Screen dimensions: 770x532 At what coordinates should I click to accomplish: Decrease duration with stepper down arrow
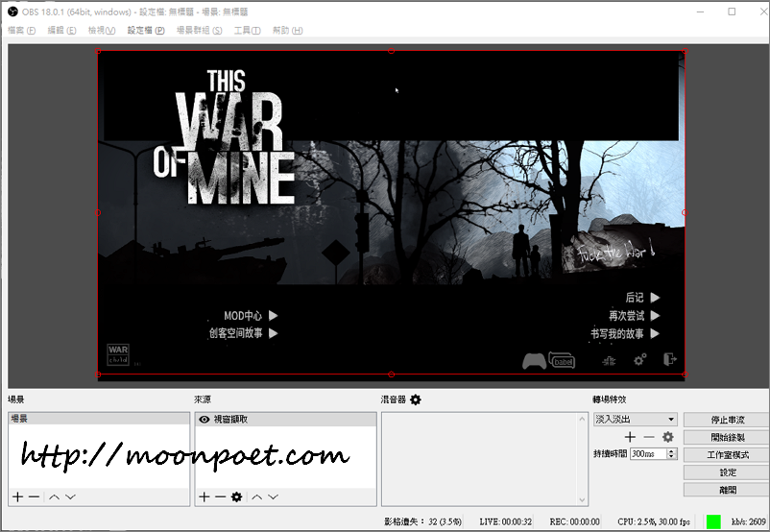672,457
